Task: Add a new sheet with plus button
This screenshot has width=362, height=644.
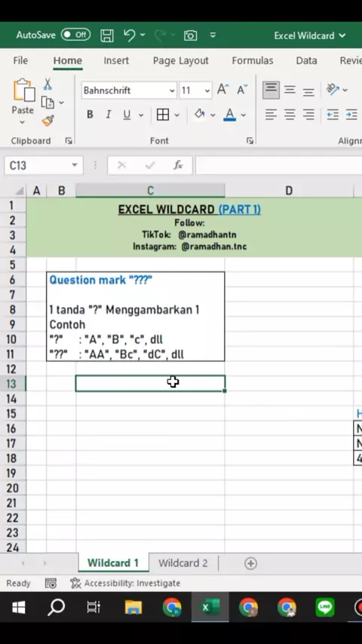Action: 250,563
